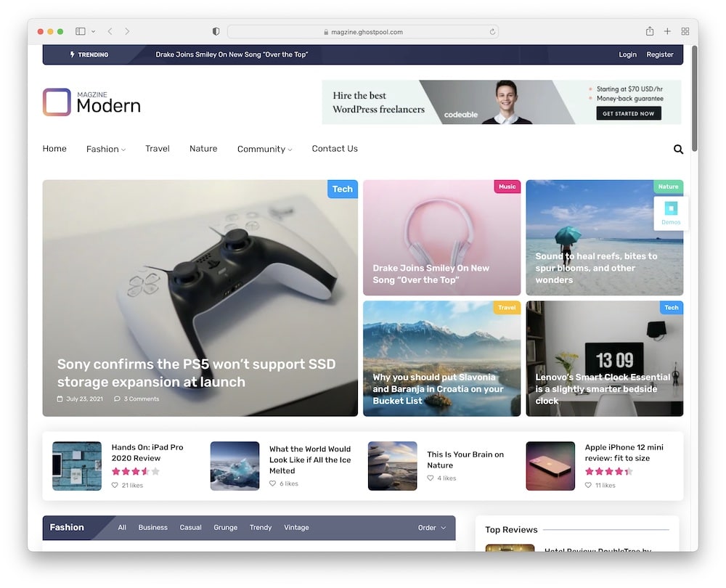The width and height of the screenshot is (726, 588).
Task: Open the Contact Us menu item
Action: coord(335,149)
